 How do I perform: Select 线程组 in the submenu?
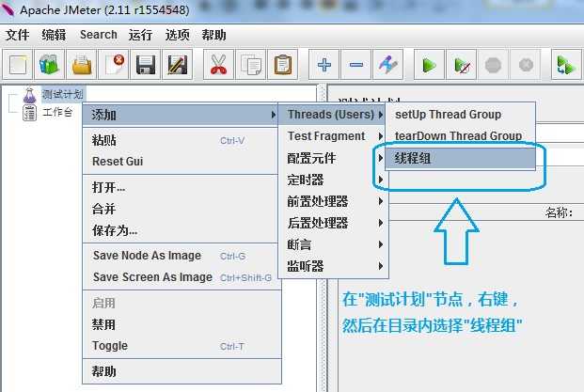pos(461,159)
